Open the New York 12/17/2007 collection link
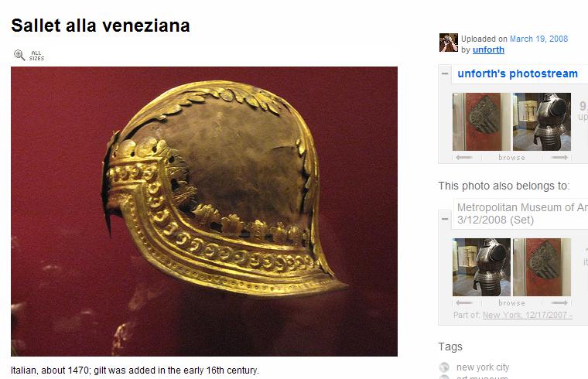This screenshot has height=379, width=588. pyautogui.click(x=527, y=315)
